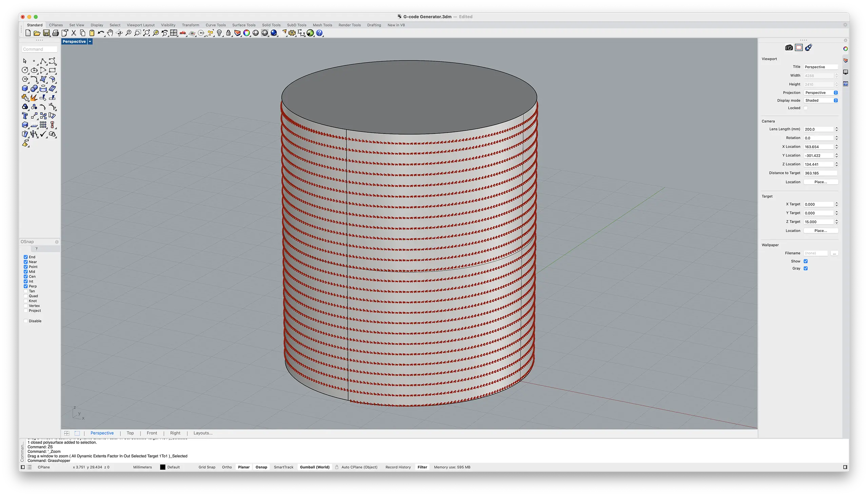Adjust Lens Length stepper
This screenshot has width=868, height=496.
tap(836, 129)
